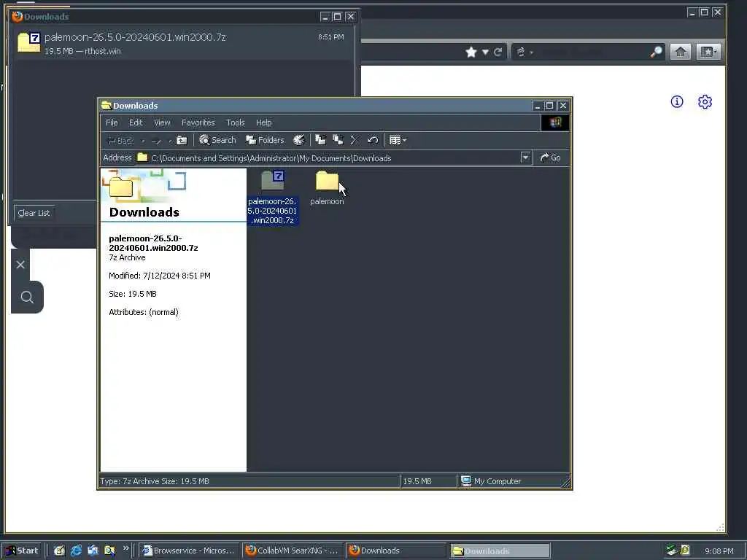Click the second system tray icon
Viewport: 747px width, 560px height.
[x=685, y=550]
